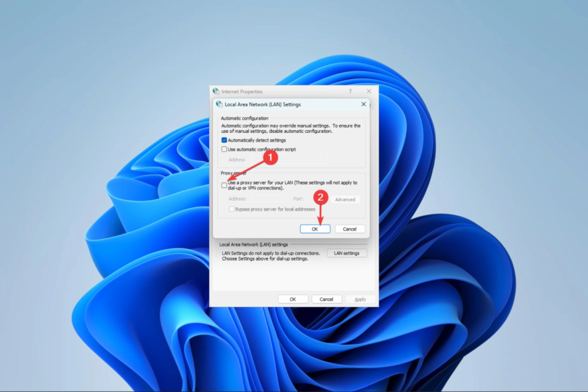Image resolution: width=588 pixels, height=392 pixels.
Task: Click the Apply button
Action: [360, 299]
